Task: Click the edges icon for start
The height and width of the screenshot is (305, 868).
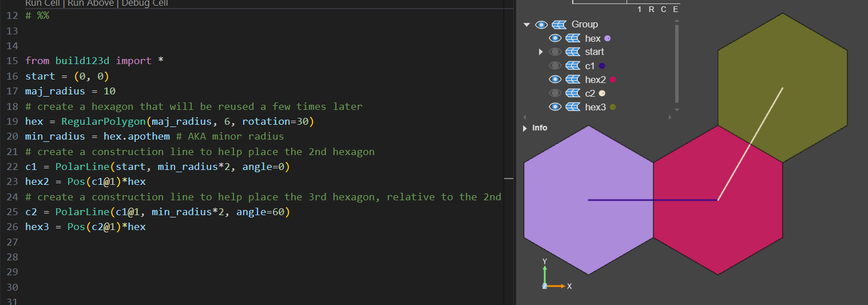Action: [573, 52]
